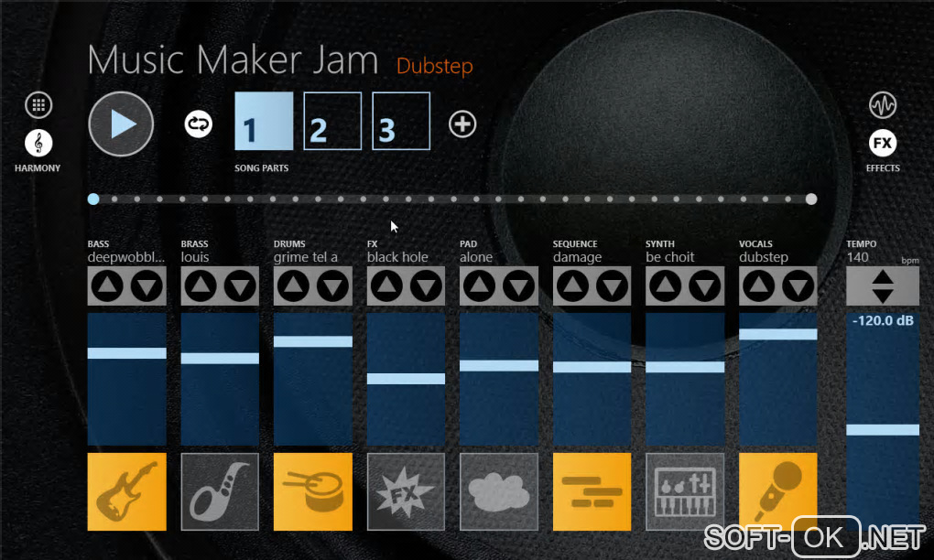Select previous Bass loop with up arrow
Image resolution: width=934 pixels, height=560 pixels.
[x=107, y=286]
